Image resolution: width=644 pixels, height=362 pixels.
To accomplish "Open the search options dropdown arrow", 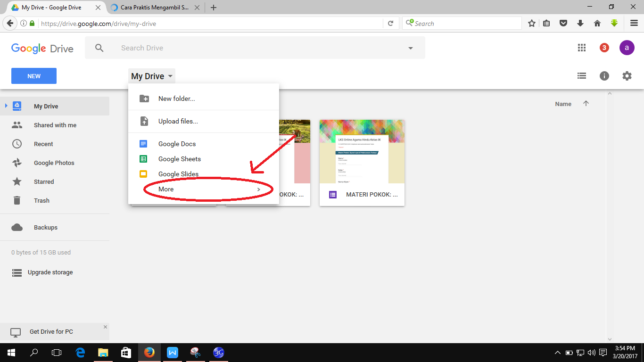I will click(410, 48).
